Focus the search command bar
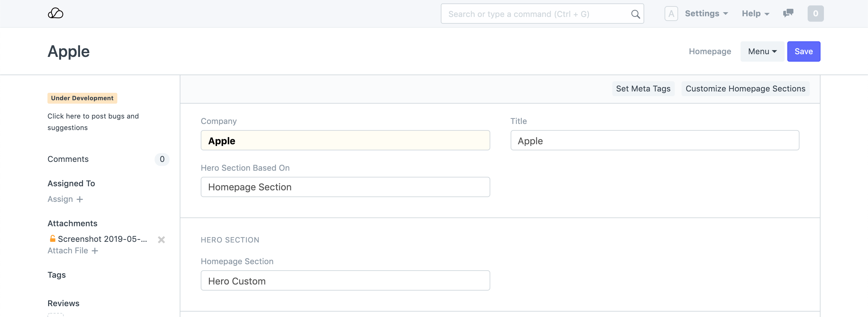This screenshot has width=868, height=317. coord(536,14)
